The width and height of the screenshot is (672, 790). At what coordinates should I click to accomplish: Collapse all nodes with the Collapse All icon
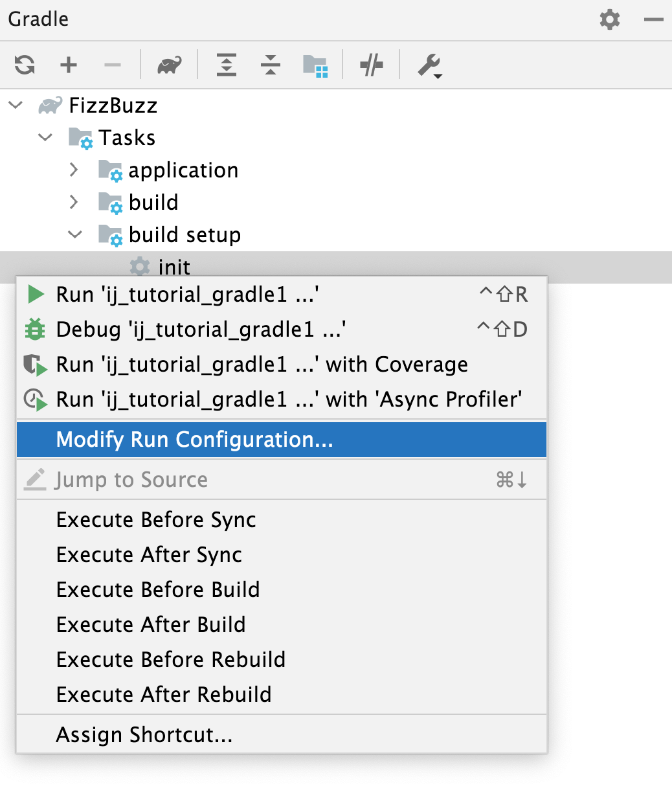[270, 65]
